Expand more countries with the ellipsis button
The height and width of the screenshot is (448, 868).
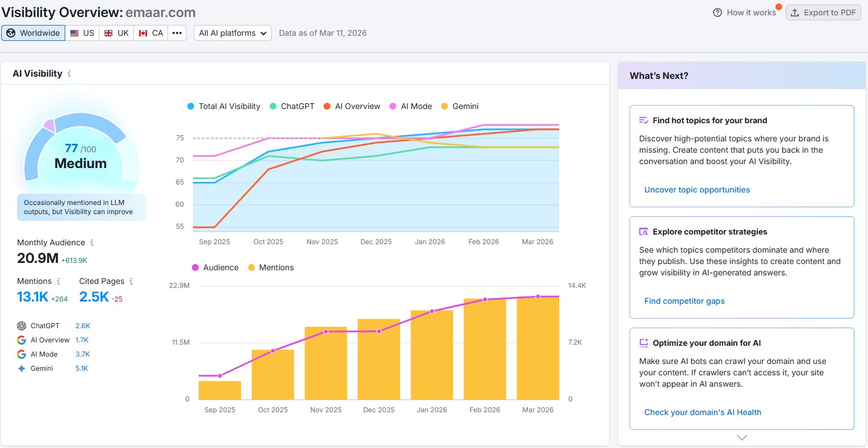(177, 33)
